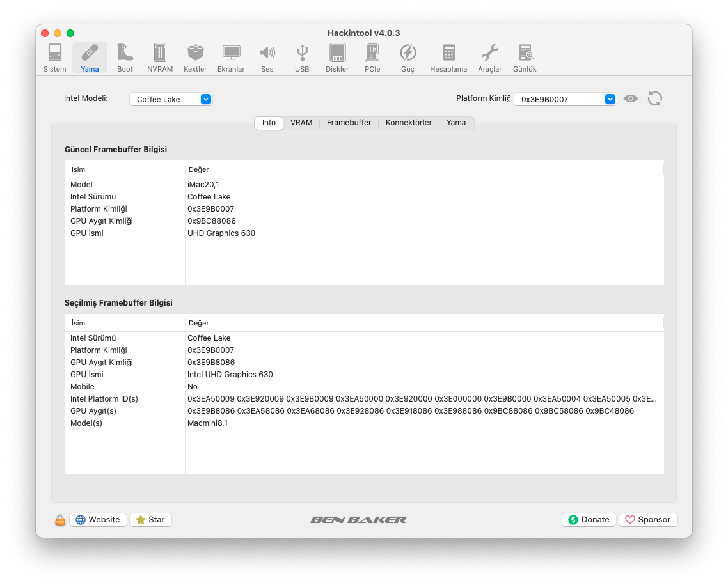The width and height of the screenshot is (728, 585).
Task: Click the lock icon at bottom left
Action: [60, 520]
